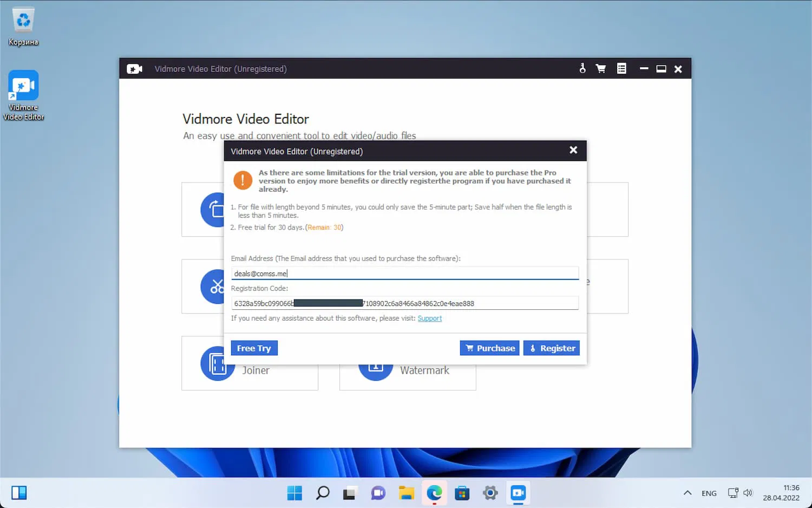Open the menu list icon in title bar

pyautogui.click(x=621, y=68)
